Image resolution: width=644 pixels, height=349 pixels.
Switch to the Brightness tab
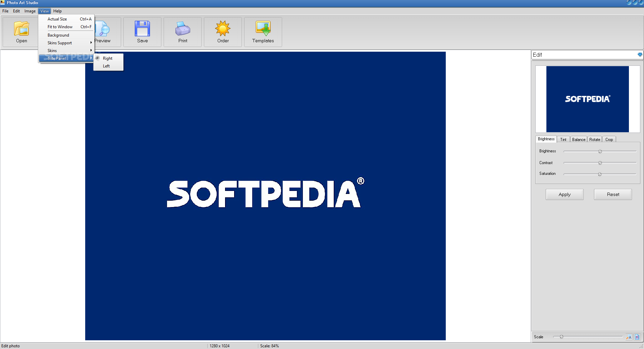[546, 139]
